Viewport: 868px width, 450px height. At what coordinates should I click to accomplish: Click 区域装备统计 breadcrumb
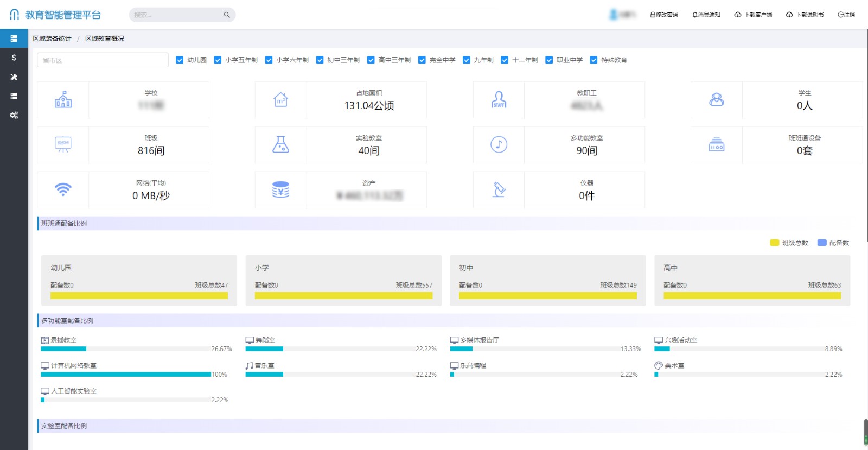(x=52, y=39)
